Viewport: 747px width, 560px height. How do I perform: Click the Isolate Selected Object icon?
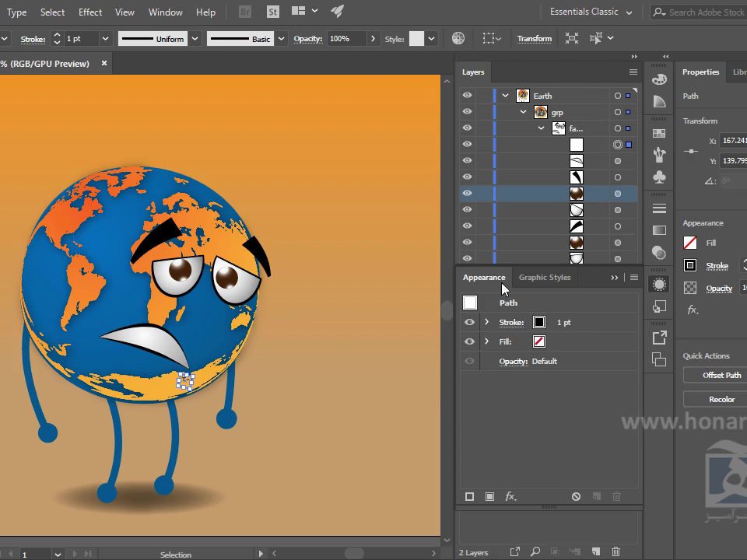point(572,38)
